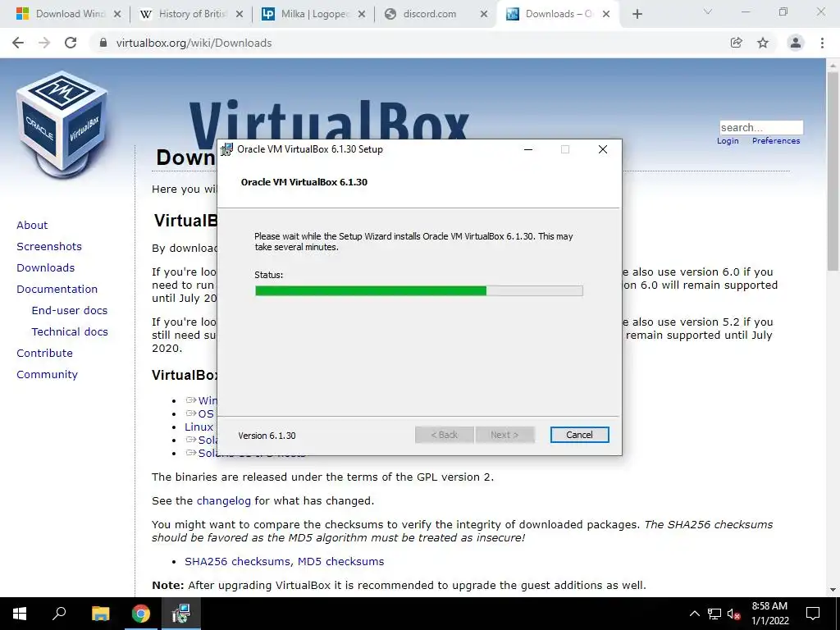The width and height of the screenshot is (840, 630).
Task: Click the page vertical scrollbar thumb
Action: [x=833, y=171]
